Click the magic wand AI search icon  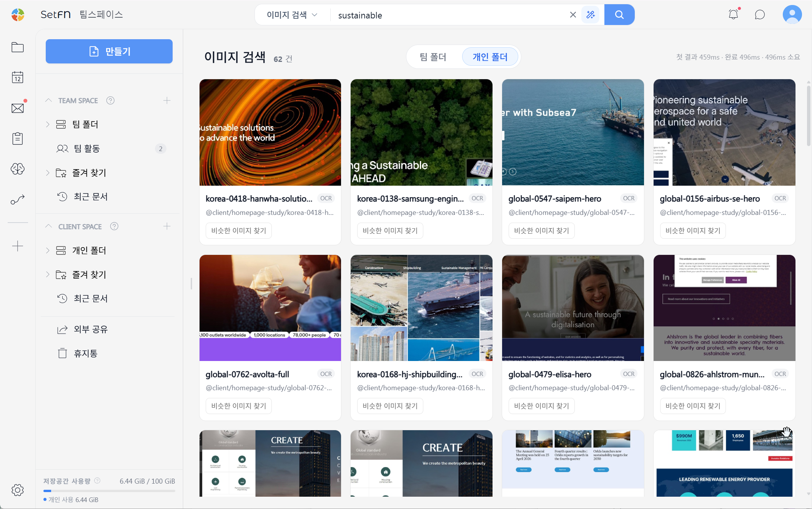click(x=591, y=15)
